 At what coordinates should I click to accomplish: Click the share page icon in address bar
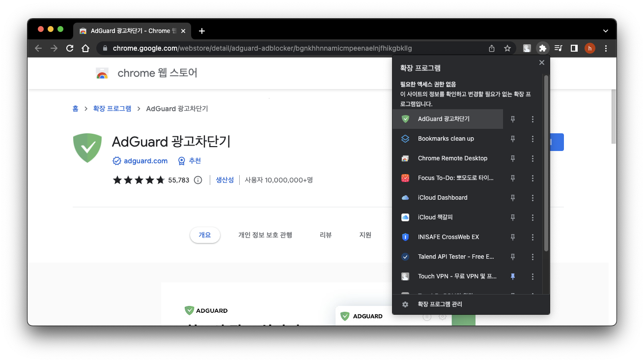492,48
